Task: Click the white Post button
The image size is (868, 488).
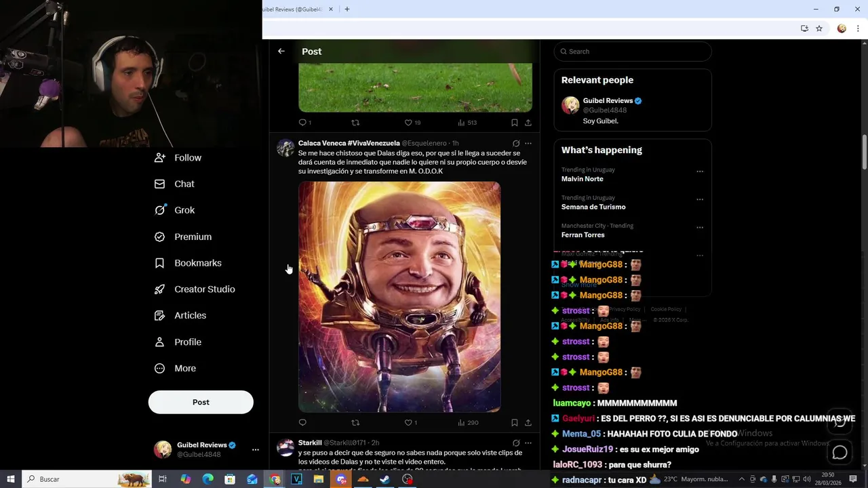Action: pos(201,402)
